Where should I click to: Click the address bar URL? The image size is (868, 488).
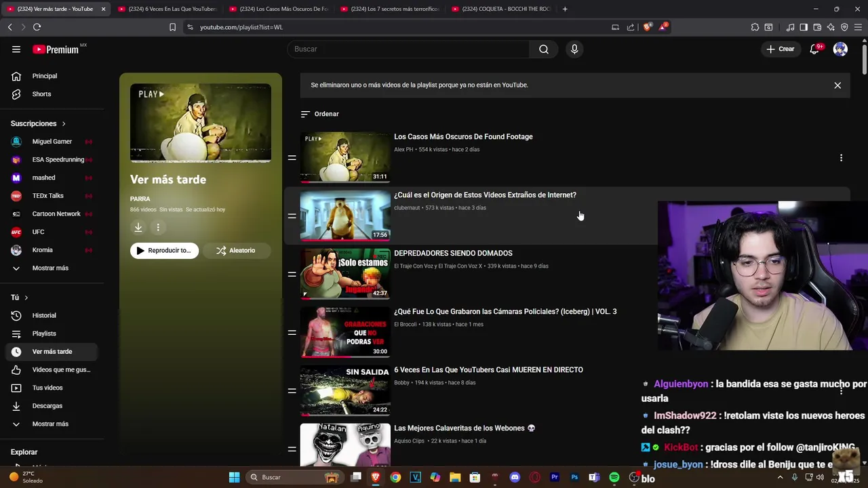click(241, 27)
